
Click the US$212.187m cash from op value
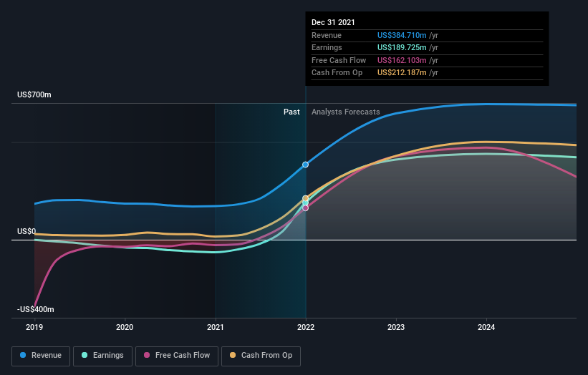[402, 73]
